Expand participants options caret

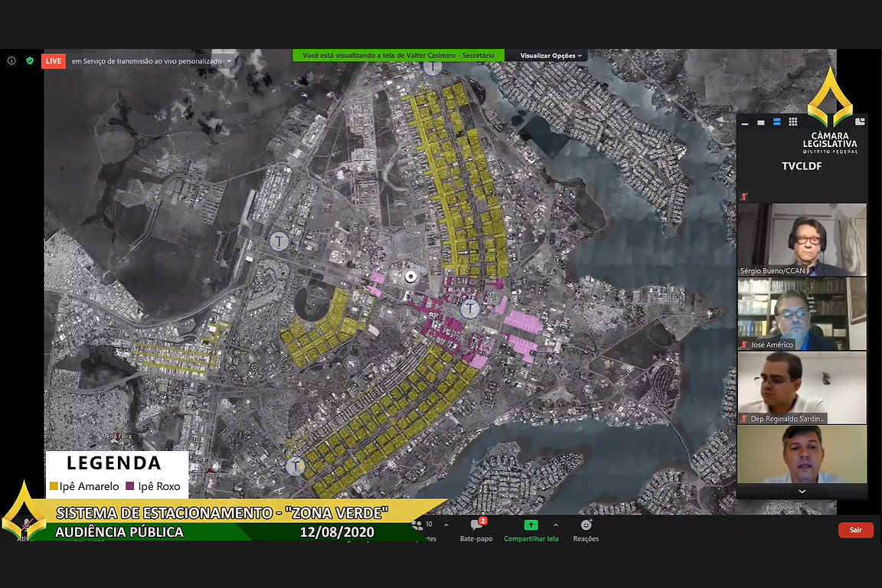pos(446,525)
